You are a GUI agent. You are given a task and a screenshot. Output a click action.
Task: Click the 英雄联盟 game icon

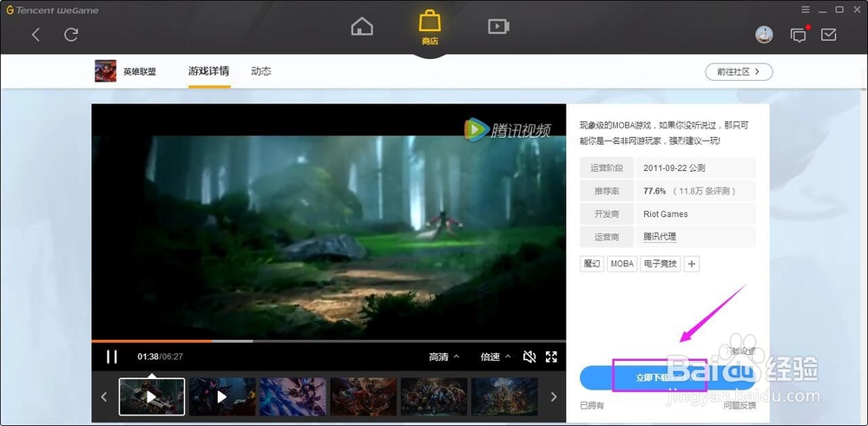click(105, 71)
